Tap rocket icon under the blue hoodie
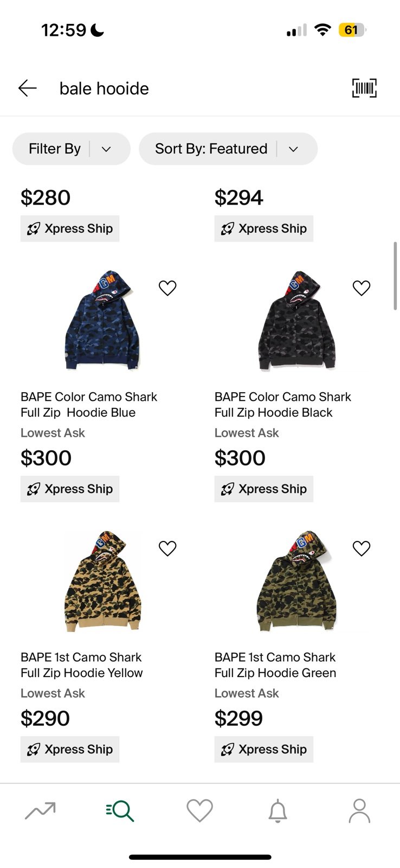This screenshot has height=868, width=400. click(34, 489)
